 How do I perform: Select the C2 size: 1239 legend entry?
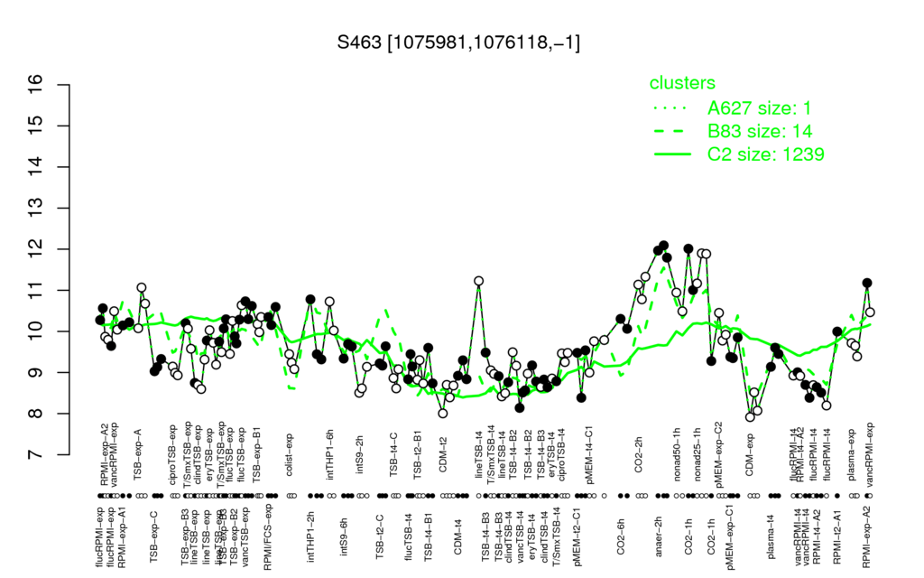pos(765,154)
